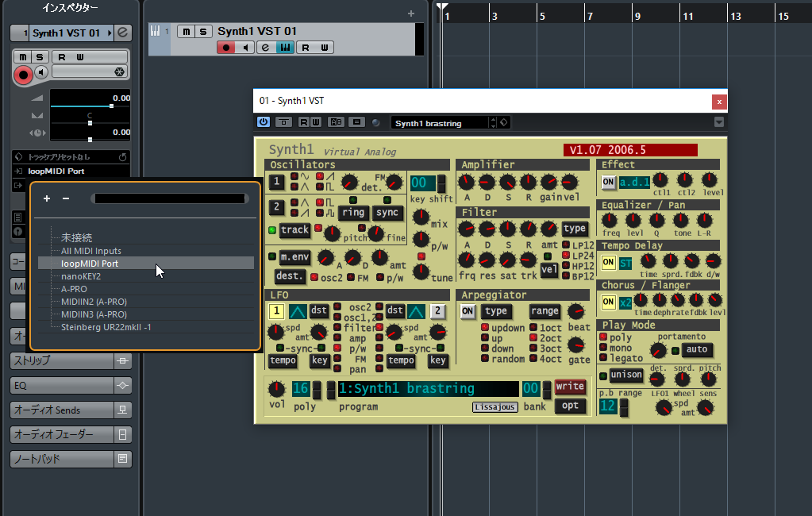Click the minus icon in the MIDI input popup
The width and height of the screenshot is (812, 516).
66,198
